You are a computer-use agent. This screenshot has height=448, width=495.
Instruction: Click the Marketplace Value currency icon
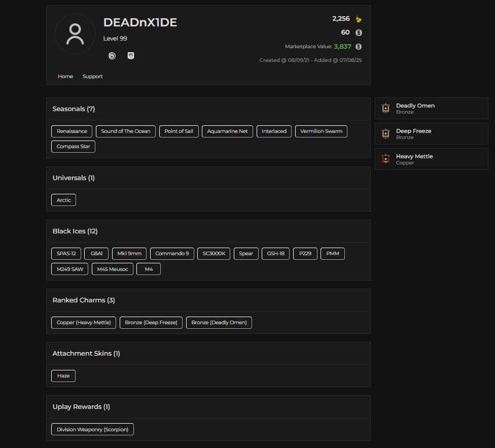coord(358,46)
